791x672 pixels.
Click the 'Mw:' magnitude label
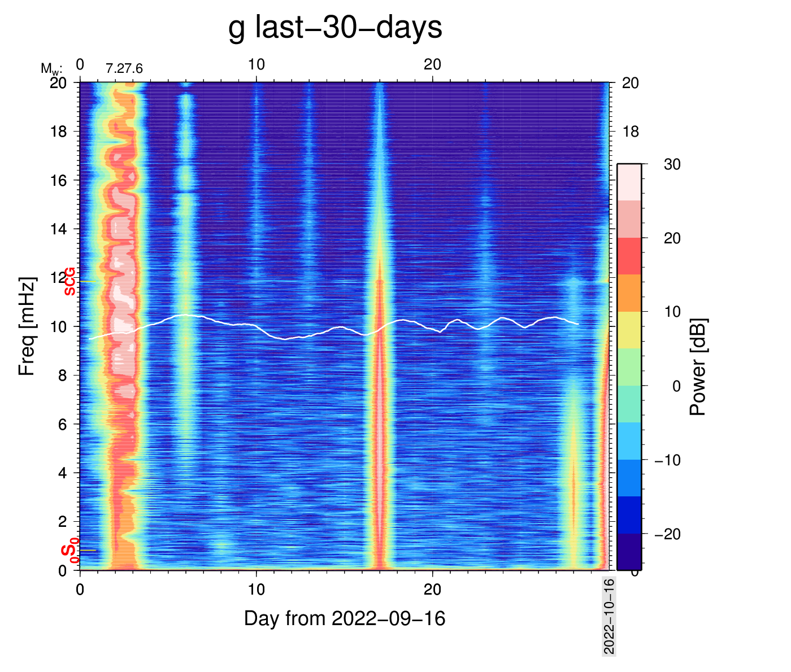click(x=51, y=69)
